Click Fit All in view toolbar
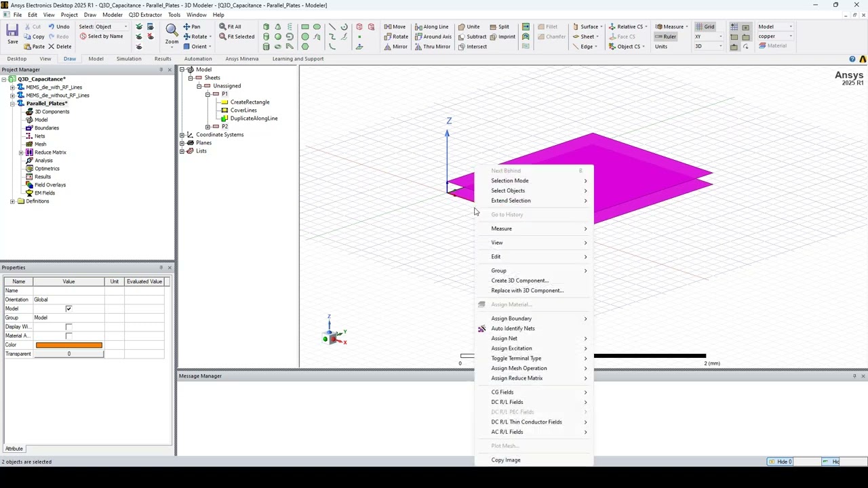The width and height of the screenshot is (868, 488). point(230,26)
